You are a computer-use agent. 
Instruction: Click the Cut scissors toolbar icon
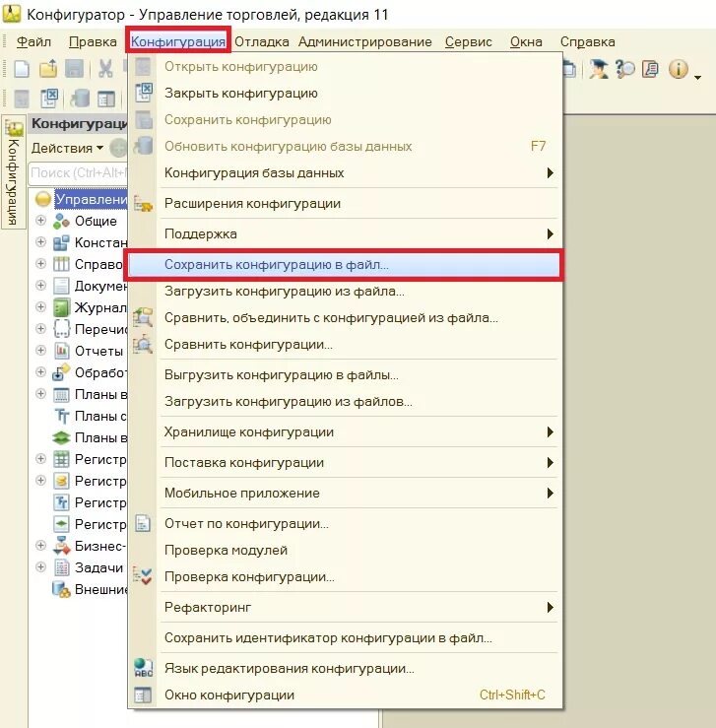point(105,69)
